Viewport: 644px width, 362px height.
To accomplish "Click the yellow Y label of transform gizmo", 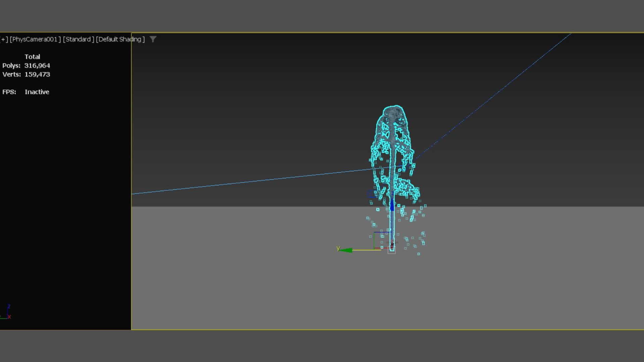I will (x=338, y=248).
